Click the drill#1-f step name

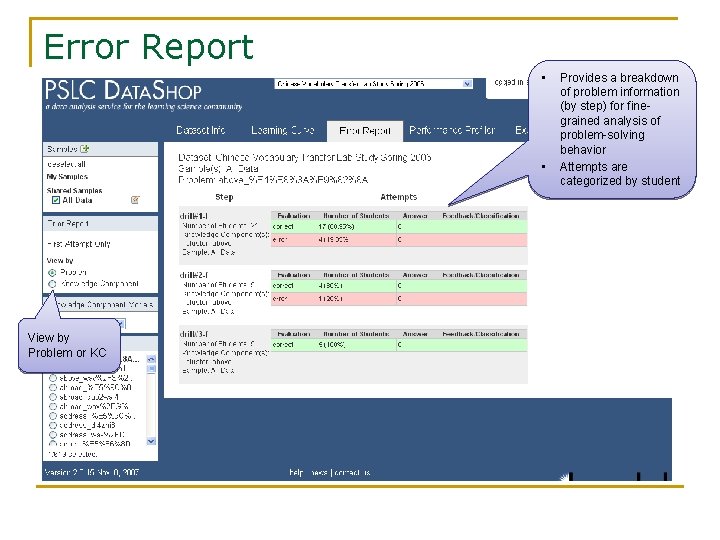coord(194,216)
